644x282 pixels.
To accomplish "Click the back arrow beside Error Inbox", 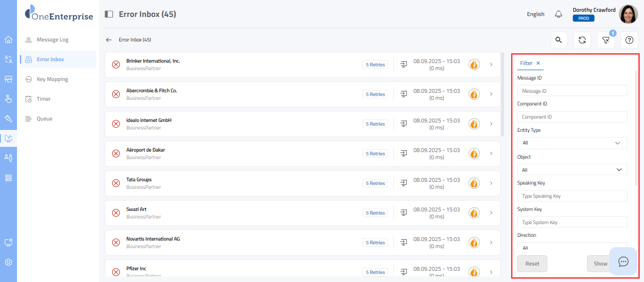I will pos(109,40).
